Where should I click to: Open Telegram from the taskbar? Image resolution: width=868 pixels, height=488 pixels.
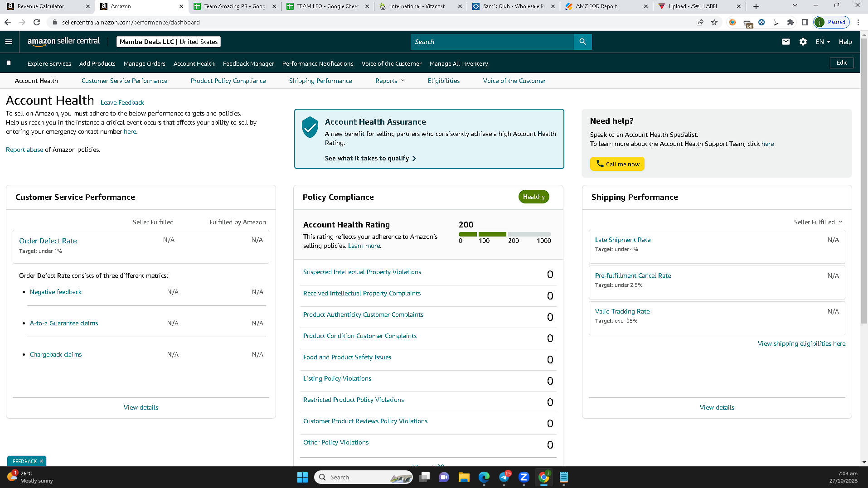click(504, 477)
